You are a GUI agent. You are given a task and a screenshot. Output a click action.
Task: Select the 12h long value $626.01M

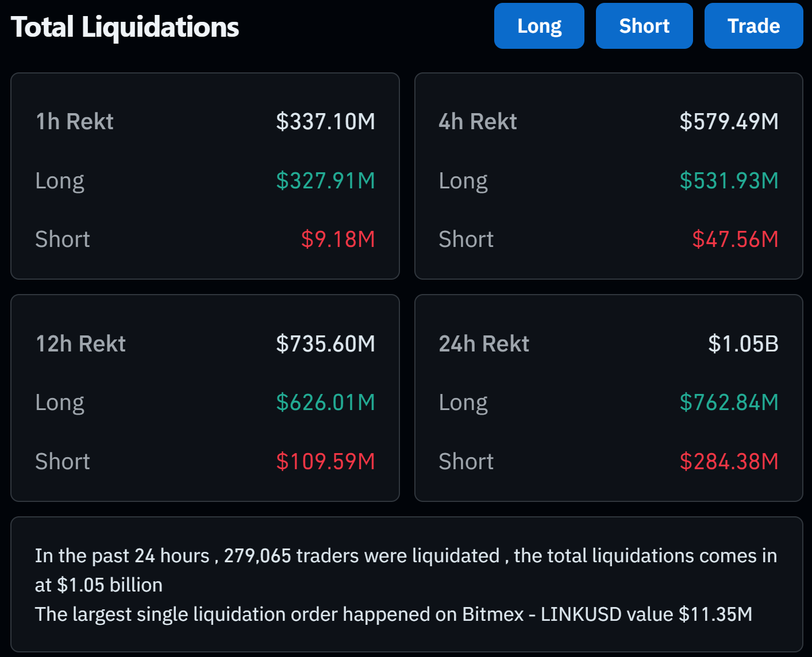(x=325, y=403)
